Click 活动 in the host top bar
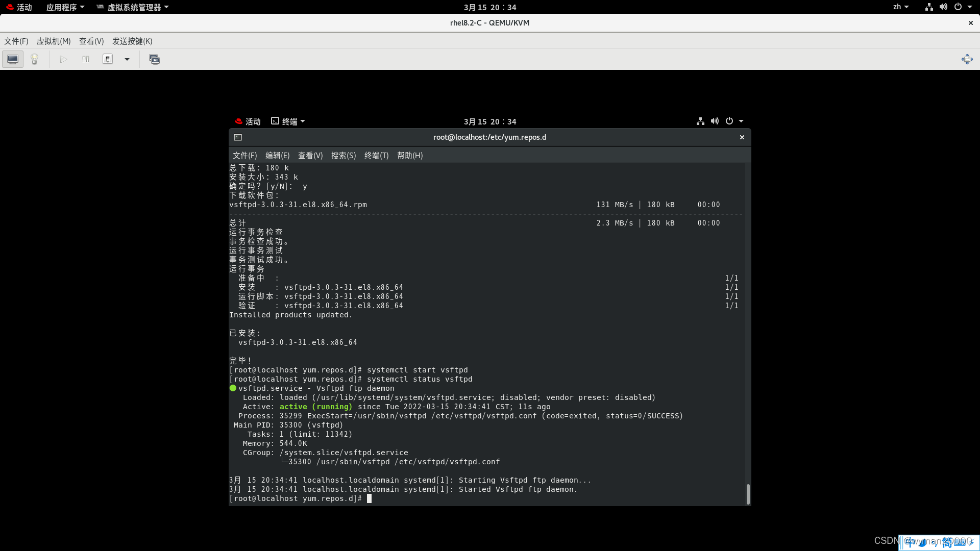The height and width of the screenshot is (551, 980). click(x=24, y=7)
